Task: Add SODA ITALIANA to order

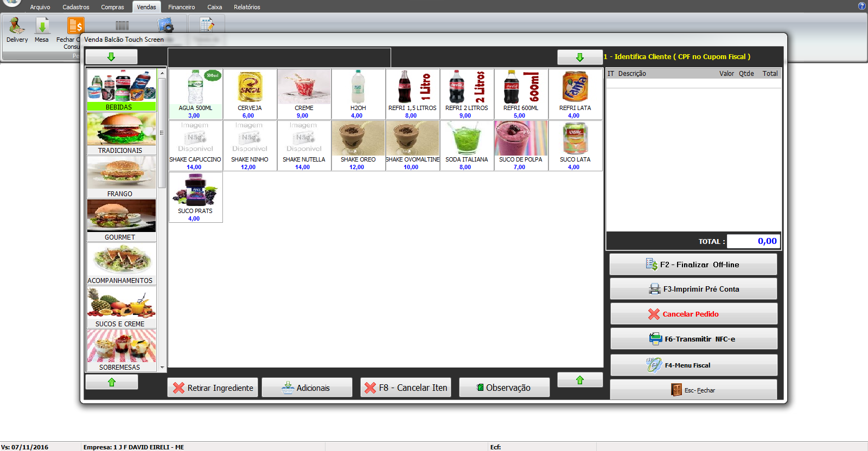Action: [x=467, y=145]
